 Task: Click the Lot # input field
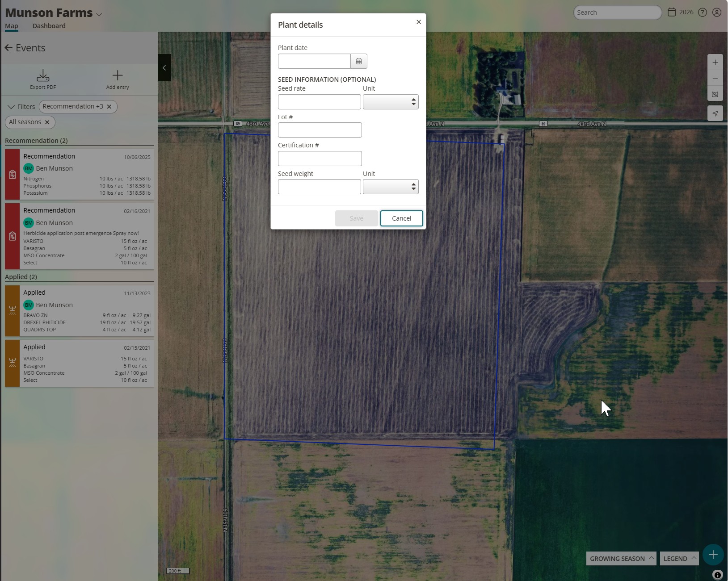coord(320,130)
